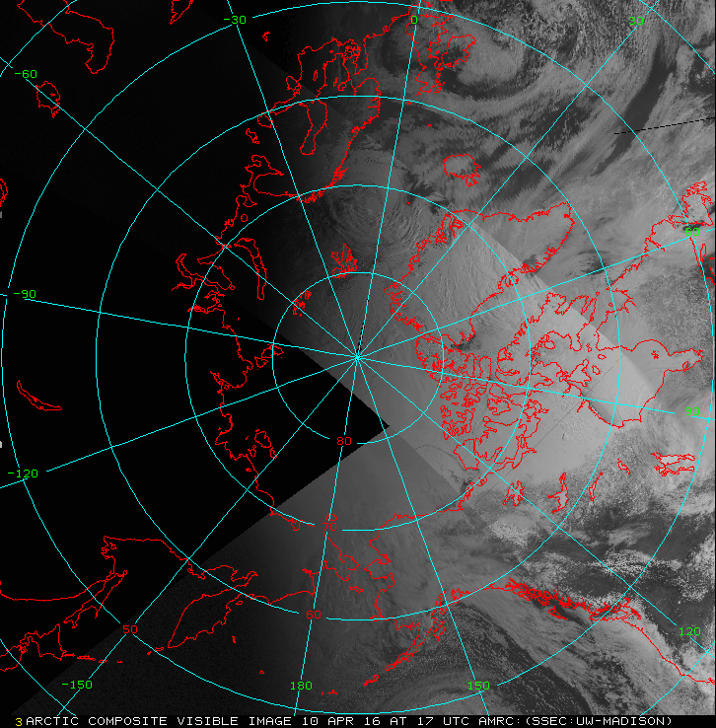Screen dimensions: 716x728
Task: Click the green 90 longitude label
Action: [692, 411]
